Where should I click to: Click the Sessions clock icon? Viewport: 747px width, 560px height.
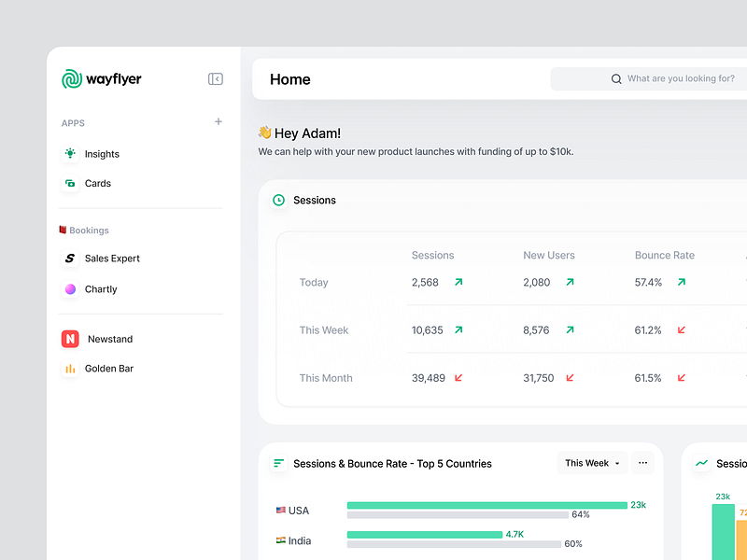[x=278, y=200]
